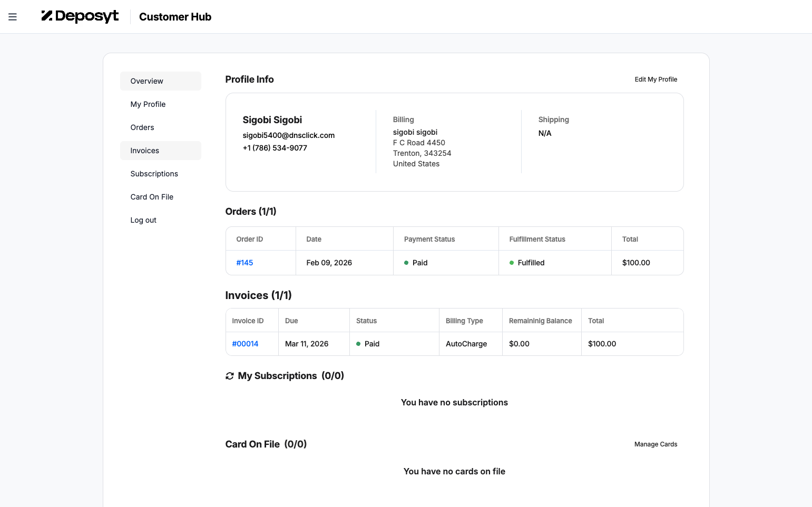Image resolution: width=812 pixels, height=507 pixels.
Task: Click You have no subscriptions message
Action: [x=454, y=403]
